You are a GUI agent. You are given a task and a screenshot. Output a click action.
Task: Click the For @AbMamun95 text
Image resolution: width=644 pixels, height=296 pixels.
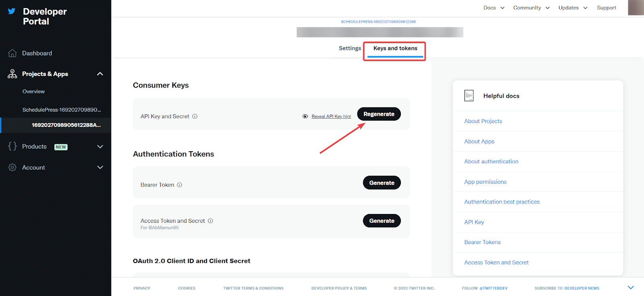[x=159, y=228]
